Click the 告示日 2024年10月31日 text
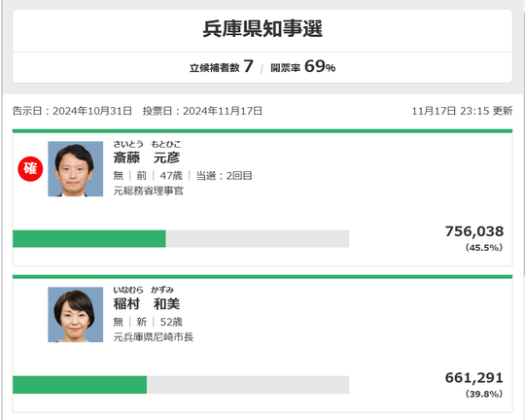Screen dimensions: 525x420 [72, 111]
